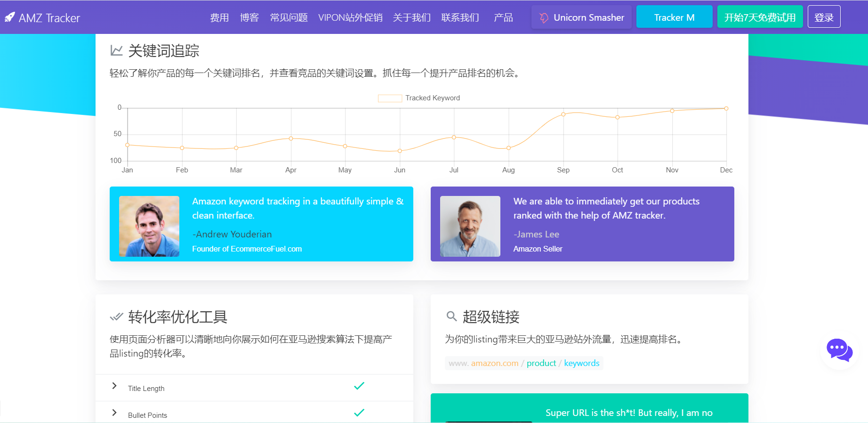Select 联系我们 in the top menu
868x423 pixels.
coord(460,17)
